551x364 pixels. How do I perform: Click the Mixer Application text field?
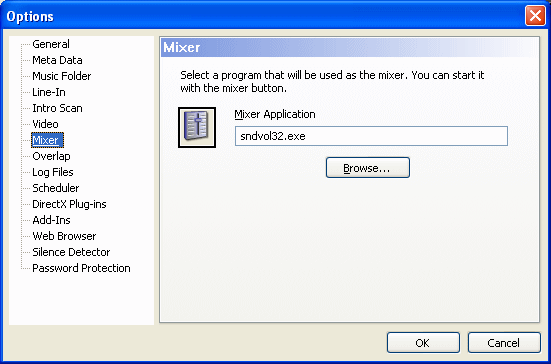[x=371, y=136]
